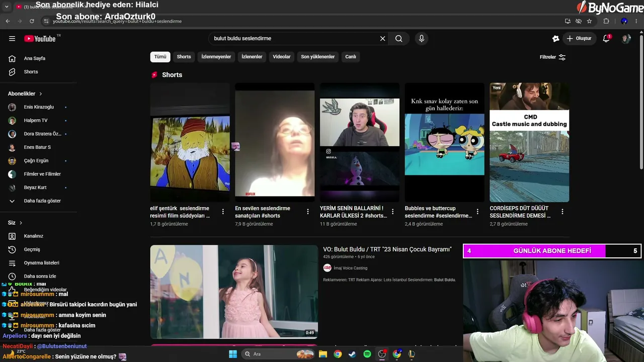
Task: Bookmark this page with the star icon
Action: pyautogui.click(x=589, y=21)
